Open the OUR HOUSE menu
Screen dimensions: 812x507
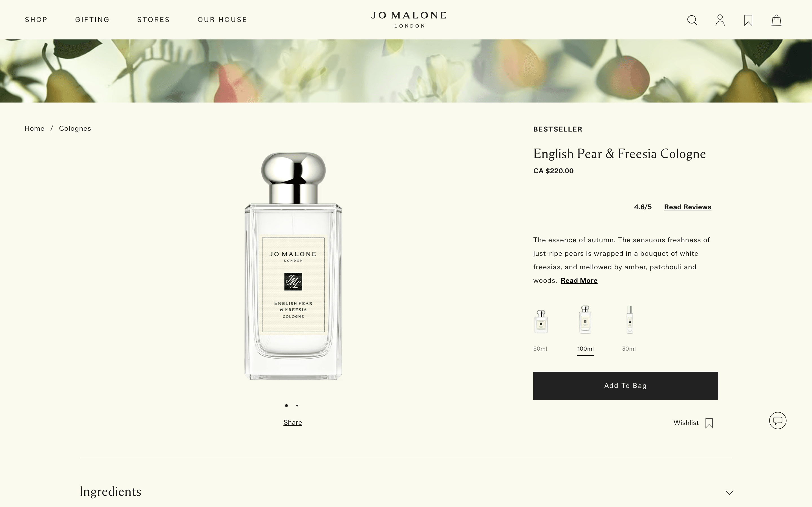point(222,20)
